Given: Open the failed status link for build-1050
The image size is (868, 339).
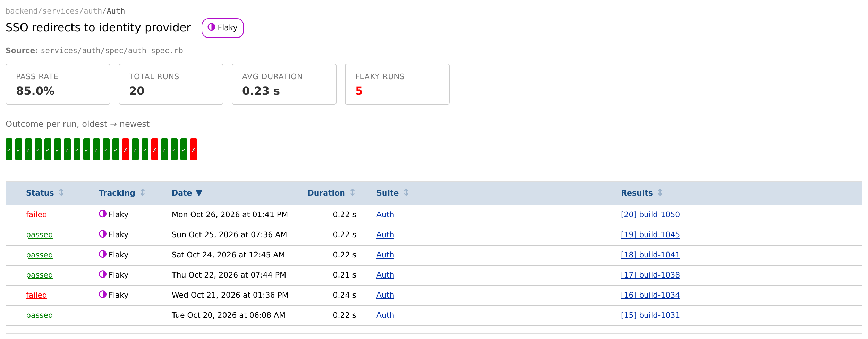Looking at the screenshot, I should 36,215.
